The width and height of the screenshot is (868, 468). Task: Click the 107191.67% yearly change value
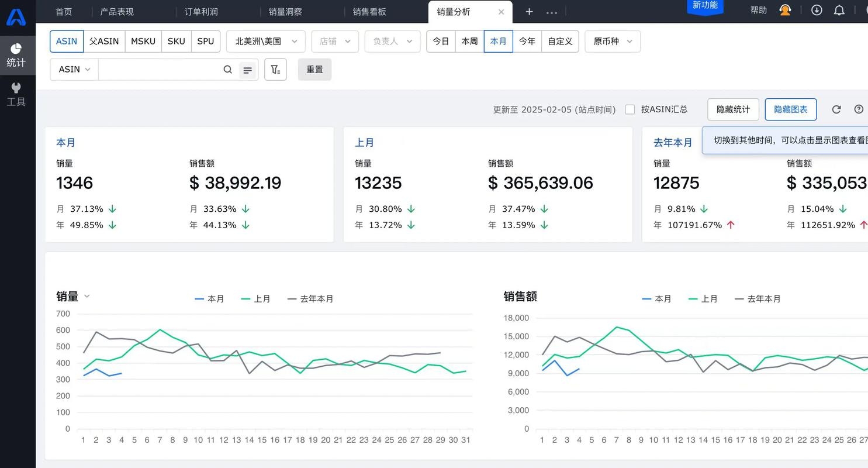pyautogui.click(x=694, y=225)
